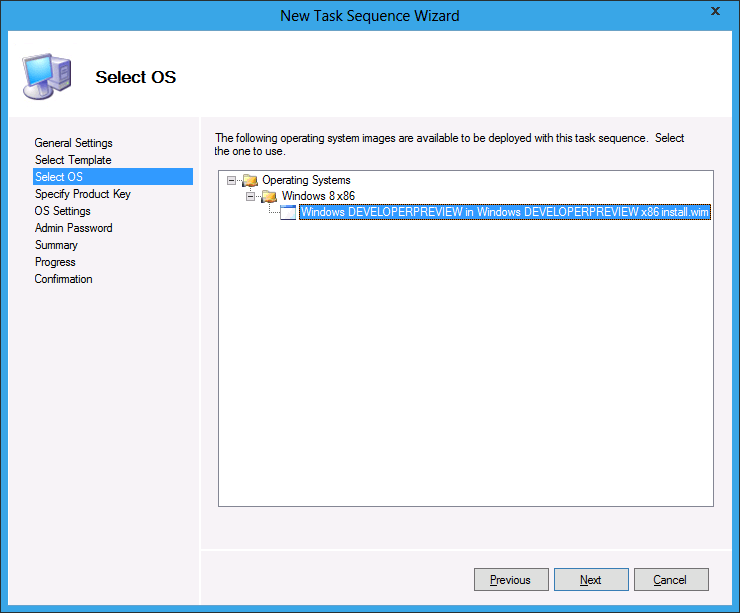Viewport: 740px width, 613px height.
Task: Open the Select Template step
Action: 73,160
